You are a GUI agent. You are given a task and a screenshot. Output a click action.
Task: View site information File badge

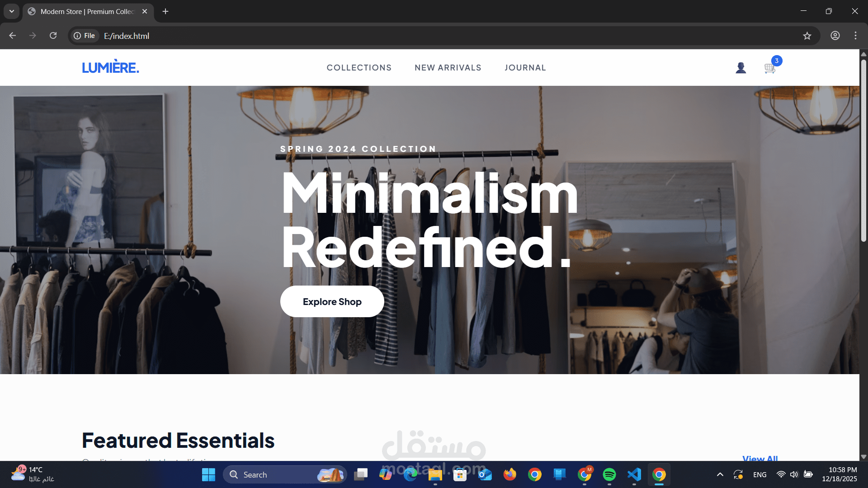[x=85, y=36]
